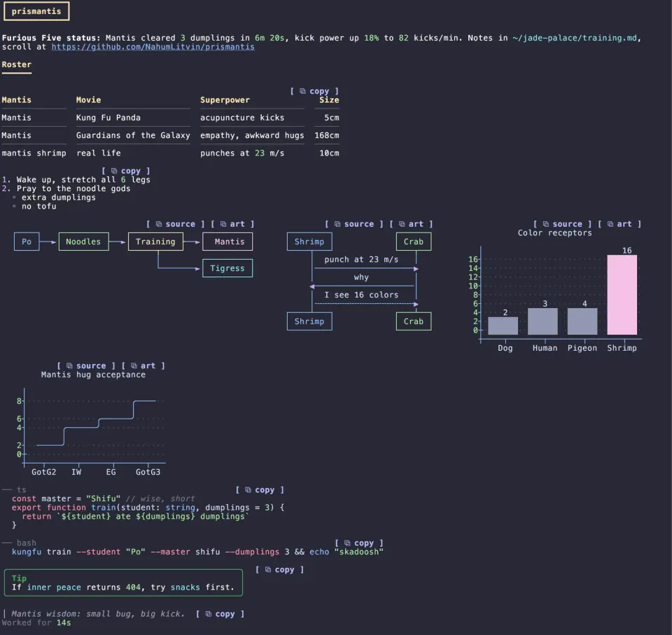Screen dimensions: 672x635
Task: Copy the ts code block
Action: pyautogui.click(x=260, y=489)
